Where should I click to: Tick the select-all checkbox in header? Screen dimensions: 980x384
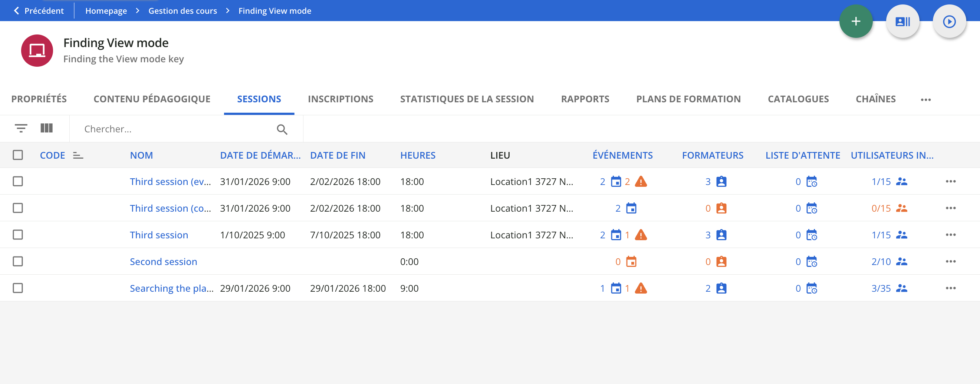tap(18, 155)
